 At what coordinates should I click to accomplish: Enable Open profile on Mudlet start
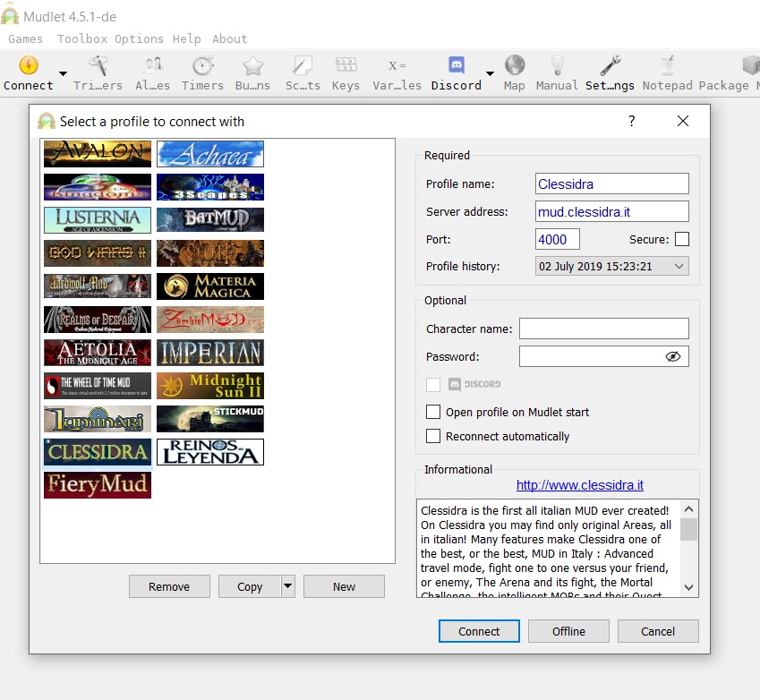[x=433, y=412]
